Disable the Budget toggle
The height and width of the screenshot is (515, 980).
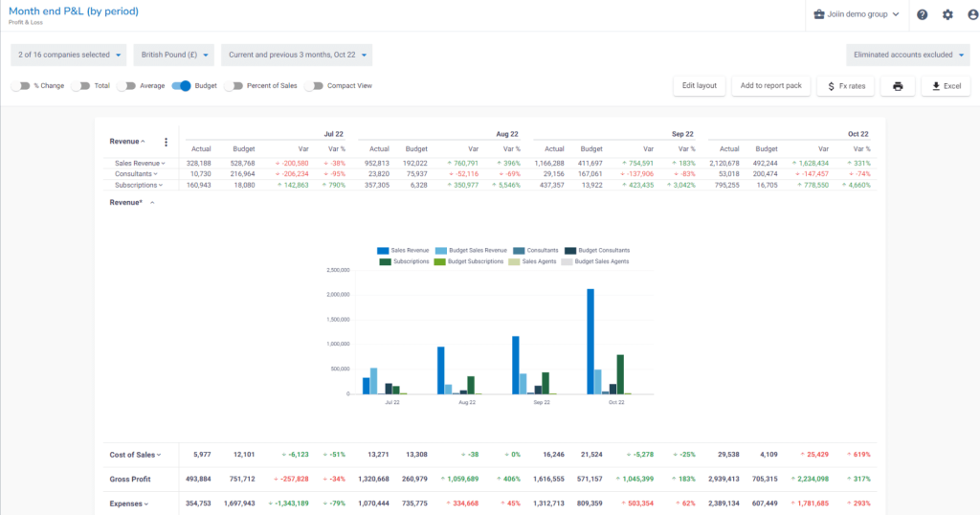(181, 85)
